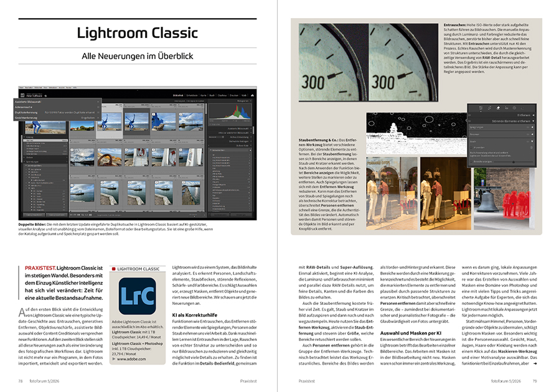Screen dimensions: 554x392
Task: Adjust the Bereiche anzeigen slider
Action: (514, 162)
